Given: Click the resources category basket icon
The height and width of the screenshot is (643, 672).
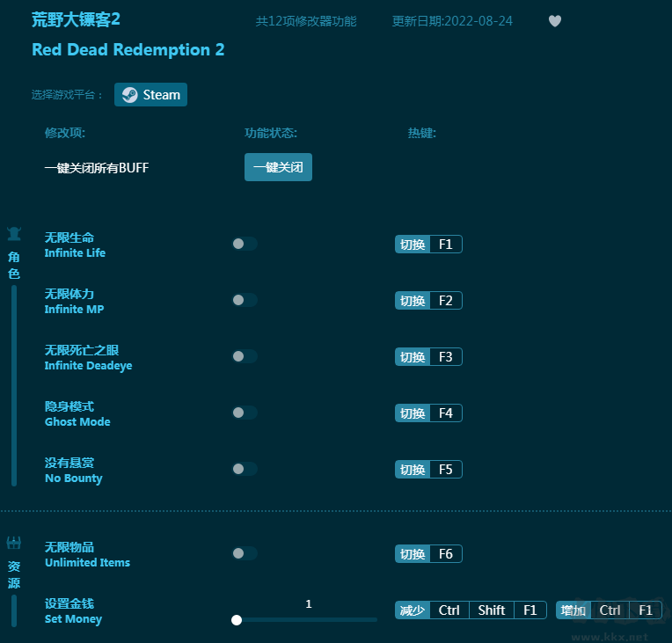Looking at the screenshot, I should (x=14, y=543).
